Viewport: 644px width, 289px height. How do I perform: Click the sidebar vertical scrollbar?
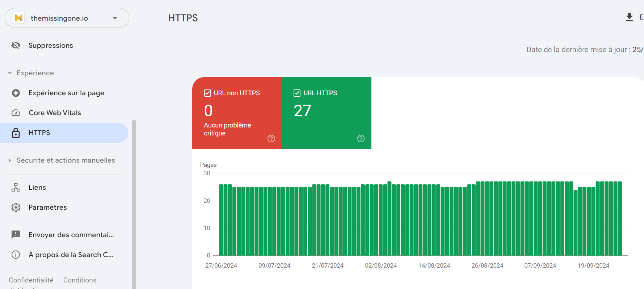(x=134, y=204)
